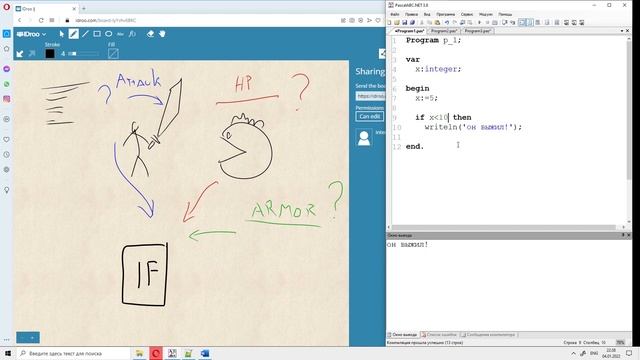Open the IDroo logo menu dropdown
The image size is (640, 360).
[x=31, y=34]
